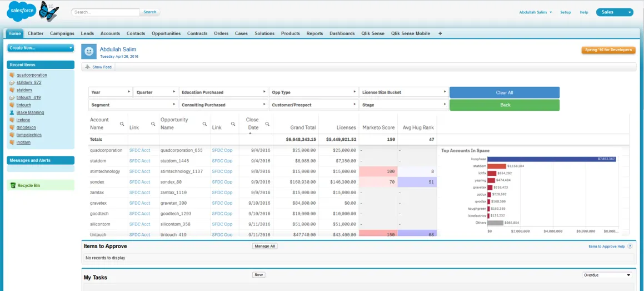Click the person icon beside Blake Manning

pos(12,112)
